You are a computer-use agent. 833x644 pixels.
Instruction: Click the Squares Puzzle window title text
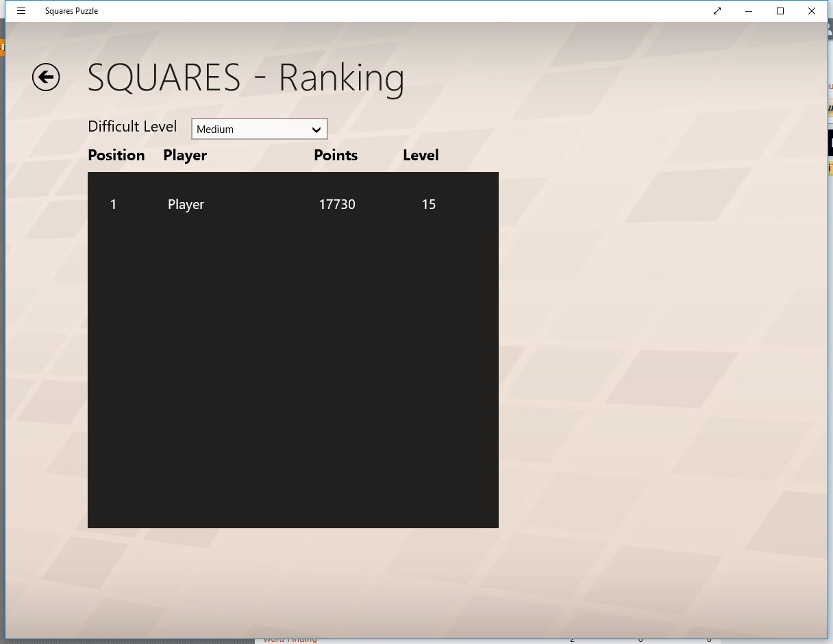(x=71, y=11)
